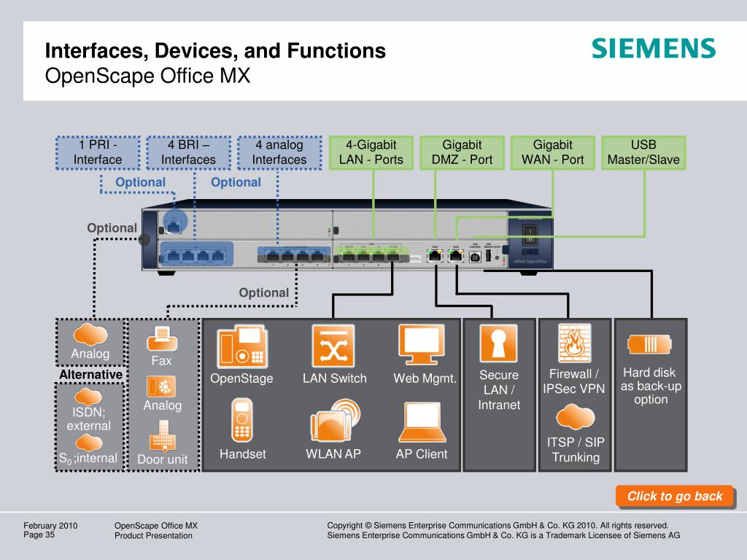This screenshot has width=747, height=560.
Task: Click the 'Secure LAN / Intranet' label
Action: 499,390
